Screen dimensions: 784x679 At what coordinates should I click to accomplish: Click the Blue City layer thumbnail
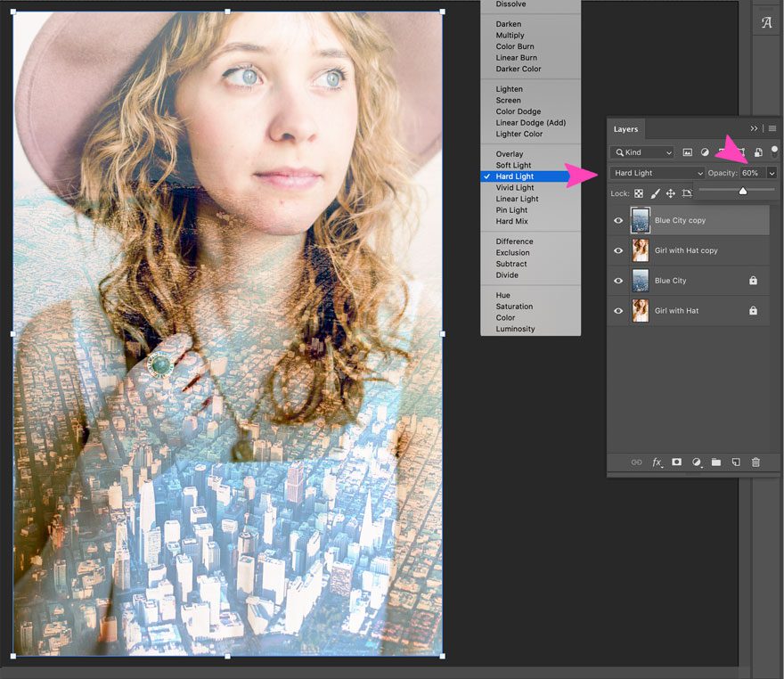click(641, 281)
